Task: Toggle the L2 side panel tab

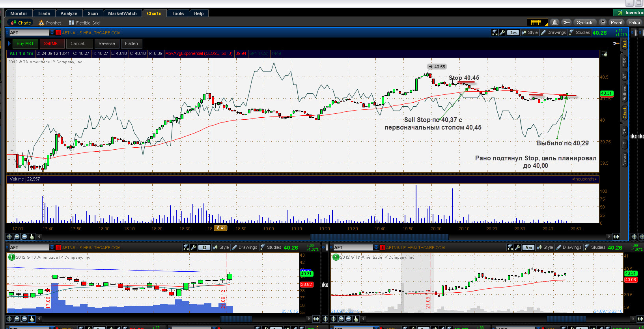Action: (x=625, y=145)
